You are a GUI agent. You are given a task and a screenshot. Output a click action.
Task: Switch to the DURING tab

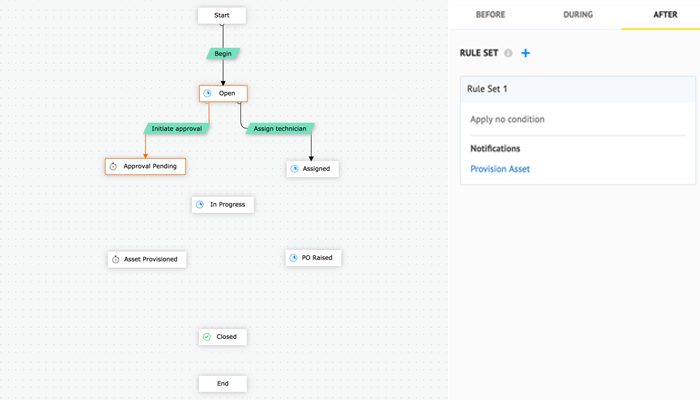[x=577, y=15]
